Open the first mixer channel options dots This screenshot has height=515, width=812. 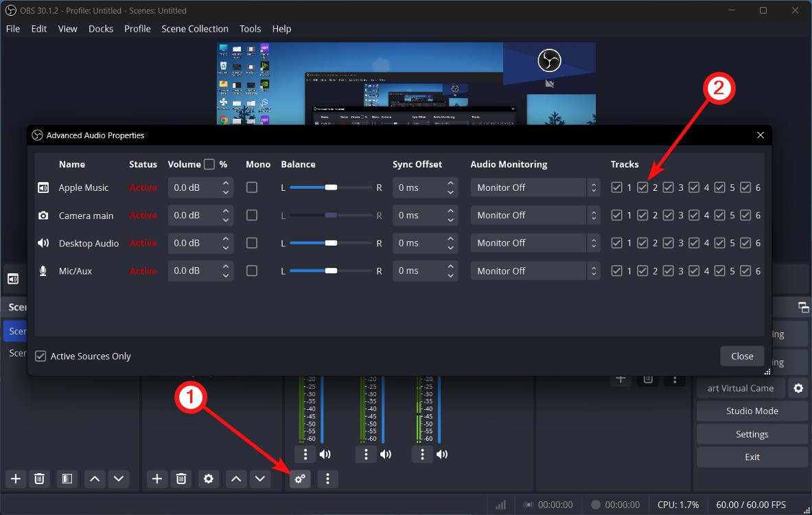click(x=305, y=455)
